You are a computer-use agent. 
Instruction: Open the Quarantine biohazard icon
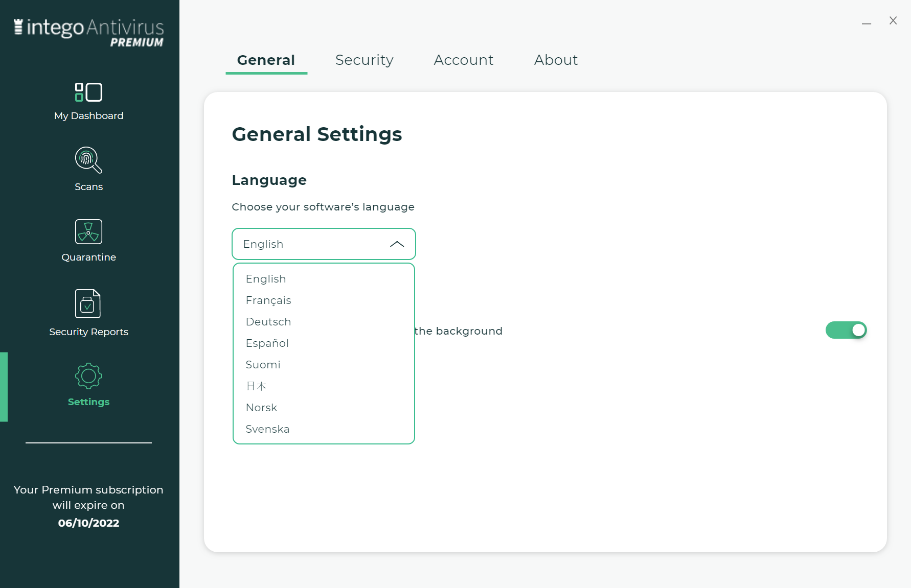click(88, 232)
